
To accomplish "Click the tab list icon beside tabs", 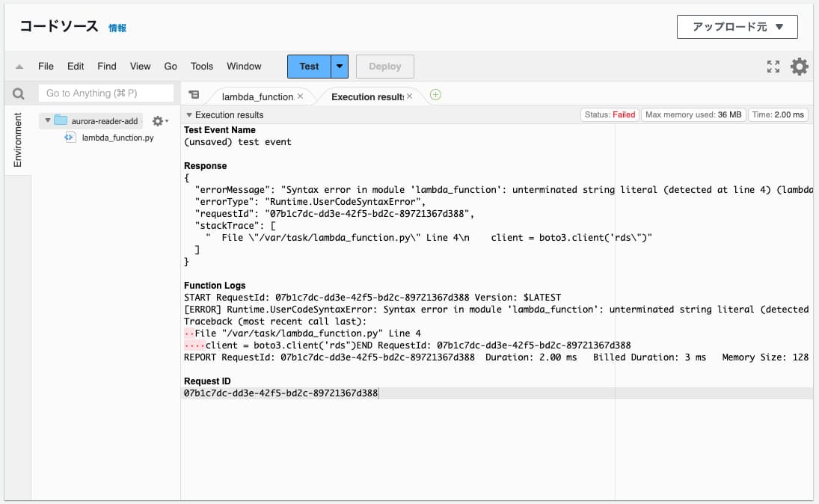I will pyautogui.click(x=194, y=95).
